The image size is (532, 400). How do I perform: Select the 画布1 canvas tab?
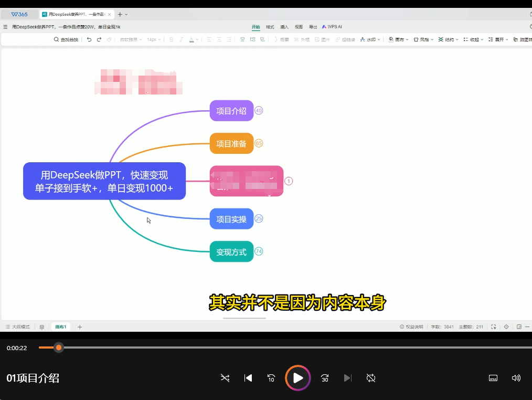point(61,327)
